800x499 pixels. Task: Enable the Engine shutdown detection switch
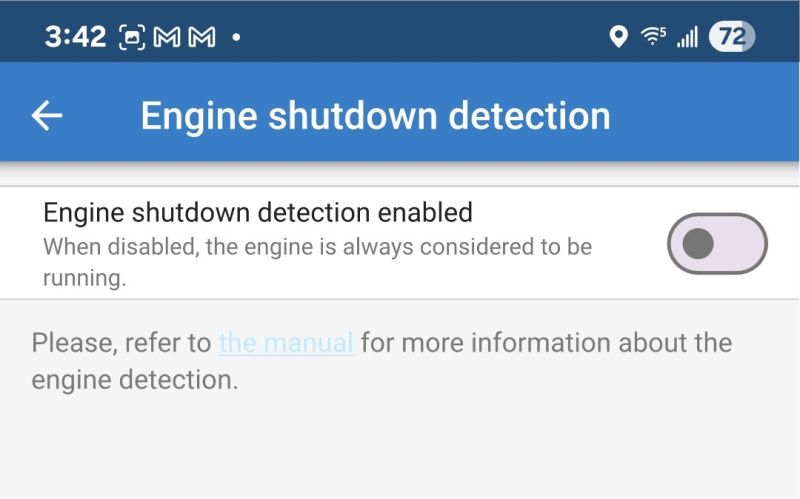(717, 243)
